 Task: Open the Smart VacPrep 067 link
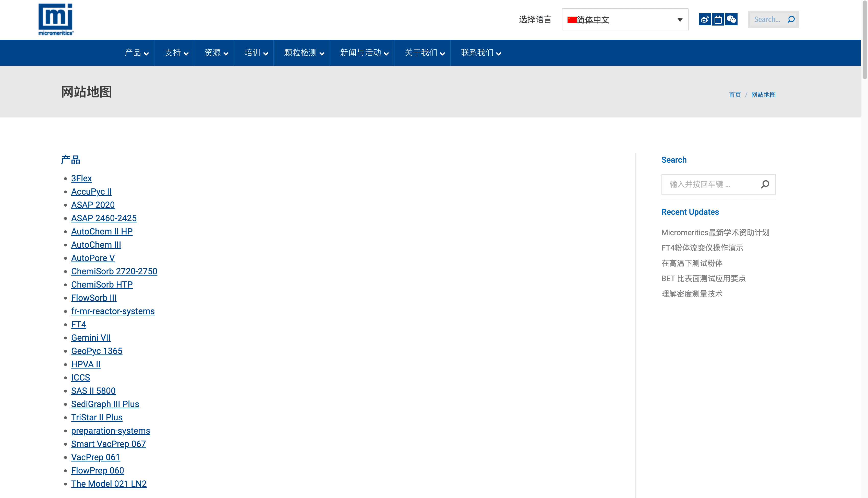(x=108, y=444)
